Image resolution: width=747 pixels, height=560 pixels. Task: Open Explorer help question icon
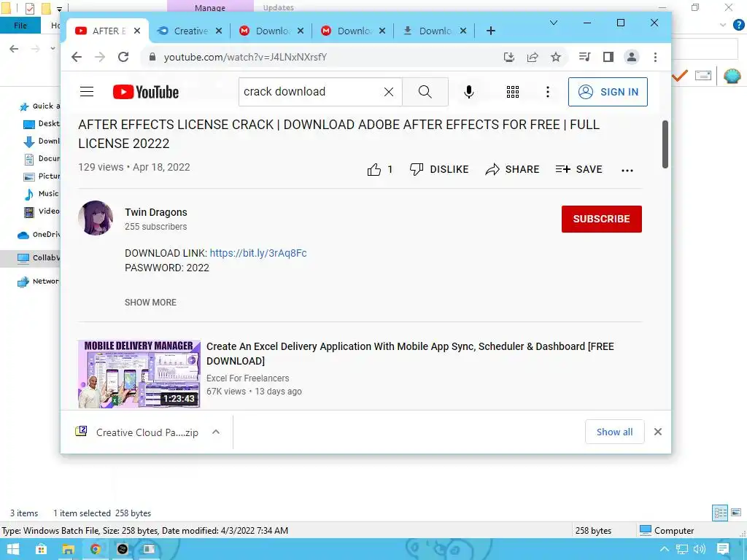(739, 26)
